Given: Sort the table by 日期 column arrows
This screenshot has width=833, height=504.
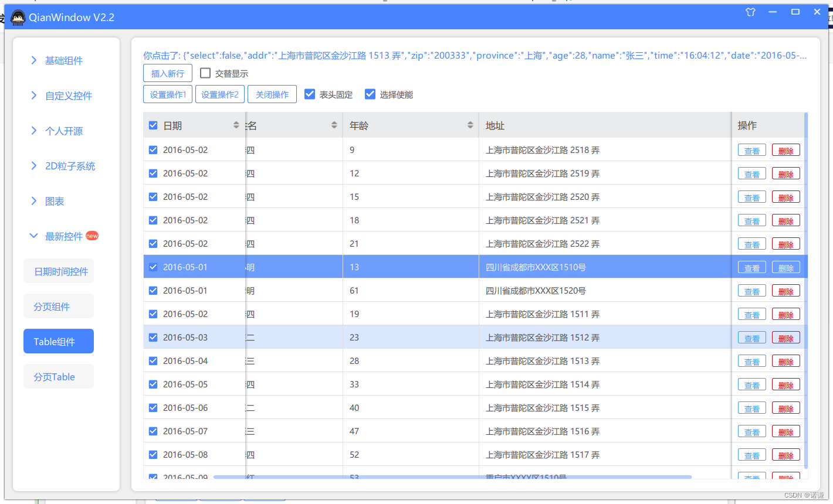Looking at the screenshot, I should 236,125.
